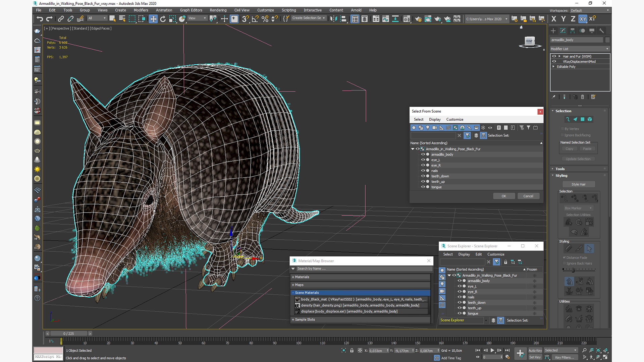Viewport: 644px width, 362px height.
Task: Open the View reference coordinate dropdown
Action: point(198,18)
